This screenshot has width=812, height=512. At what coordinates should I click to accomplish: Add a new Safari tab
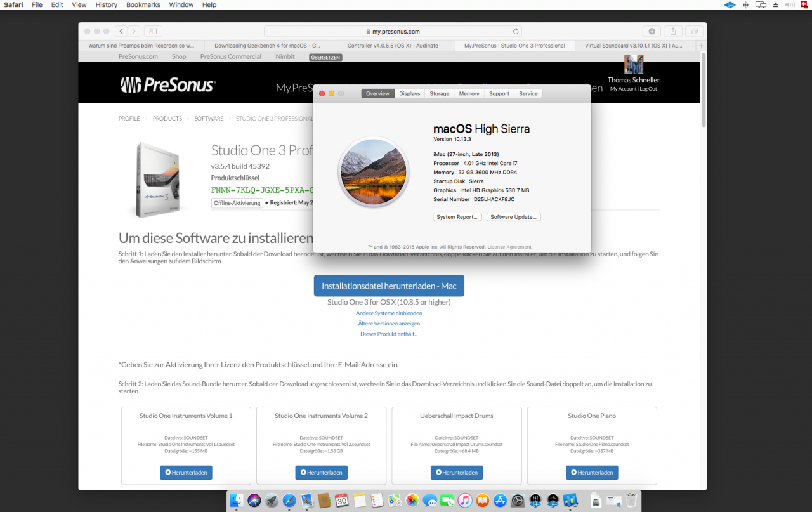[702, 46]
